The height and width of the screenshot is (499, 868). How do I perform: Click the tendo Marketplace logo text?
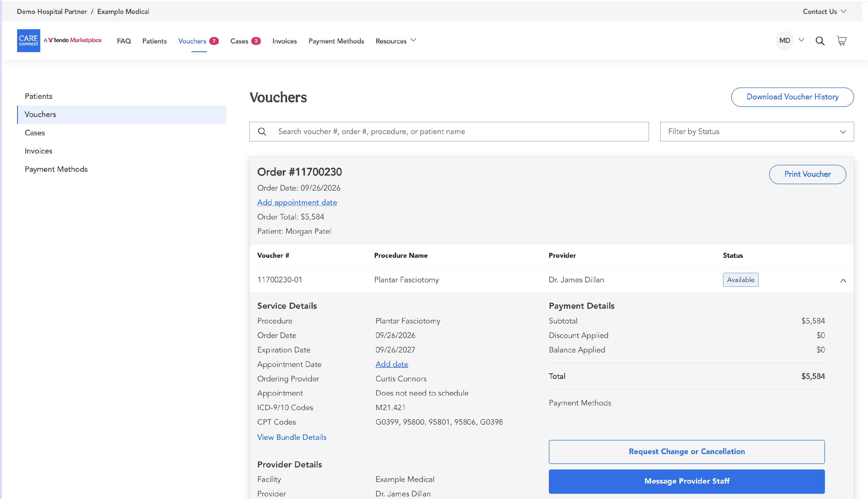tap(73, 40)
